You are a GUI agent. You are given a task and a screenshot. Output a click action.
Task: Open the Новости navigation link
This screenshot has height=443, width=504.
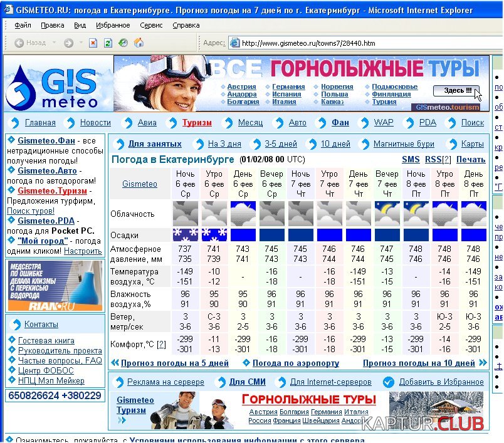click(x=95, y=123)
